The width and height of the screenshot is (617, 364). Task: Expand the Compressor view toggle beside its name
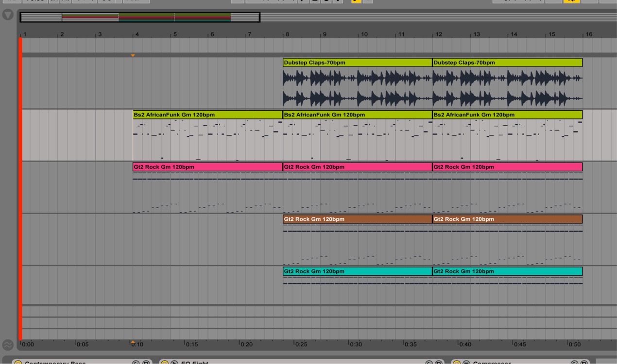pyautogui.click(x=466, y=362)
